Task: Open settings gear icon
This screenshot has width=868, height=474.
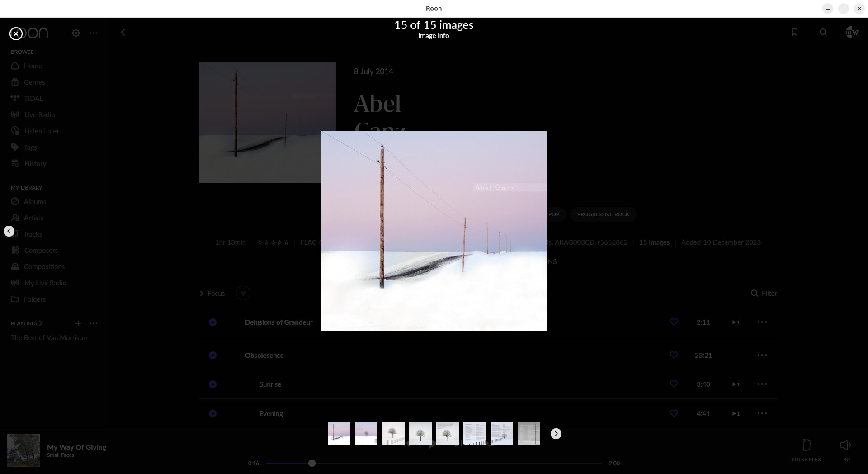Action: click(76, 33)
